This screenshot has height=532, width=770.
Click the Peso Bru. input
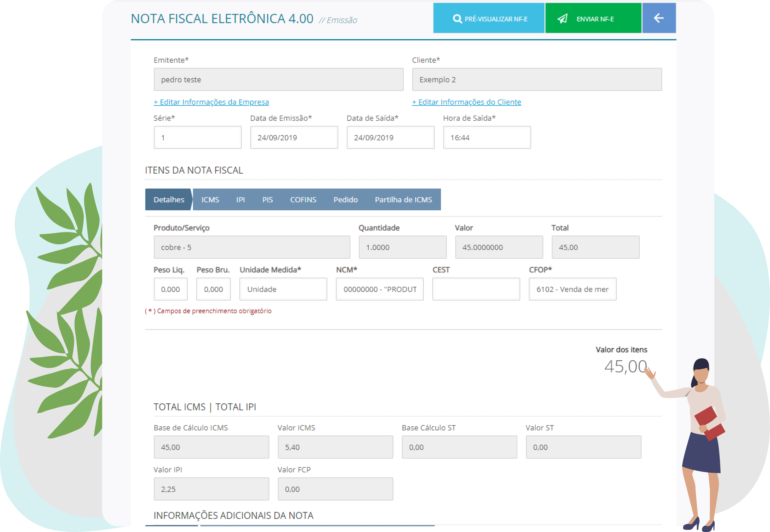pos(214,289)
